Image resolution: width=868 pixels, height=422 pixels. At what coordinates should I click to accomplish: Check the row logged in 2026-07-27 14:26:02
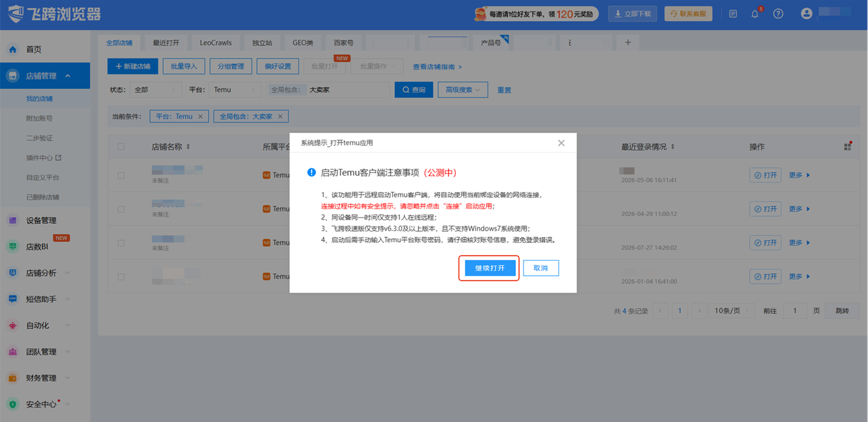(121, 243)
